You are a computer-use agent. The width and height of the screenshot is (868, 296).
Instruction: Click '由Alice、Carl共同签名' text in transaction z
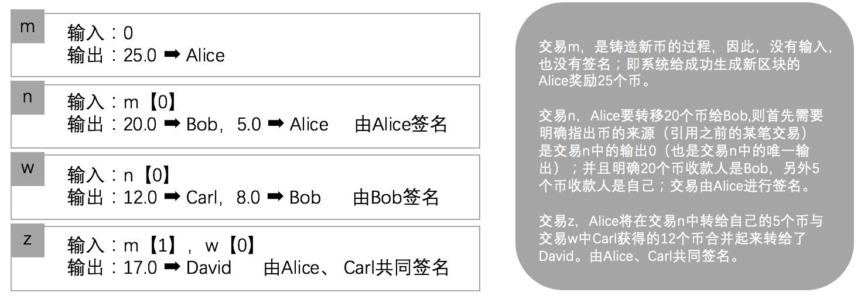(x=357, y=268)
